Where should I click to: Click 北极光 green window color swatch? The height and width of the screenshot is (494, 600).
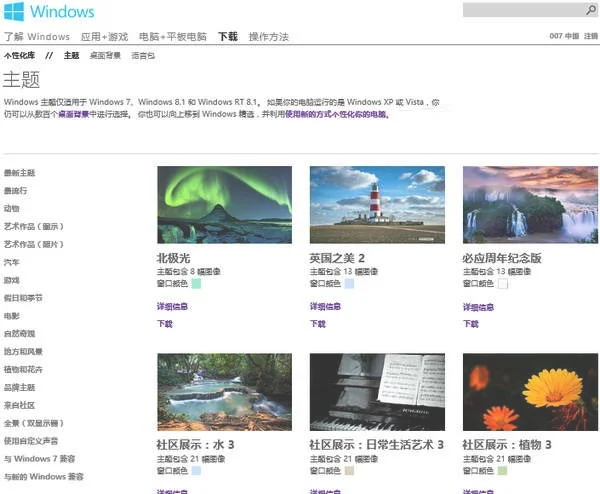pos(196,284)
